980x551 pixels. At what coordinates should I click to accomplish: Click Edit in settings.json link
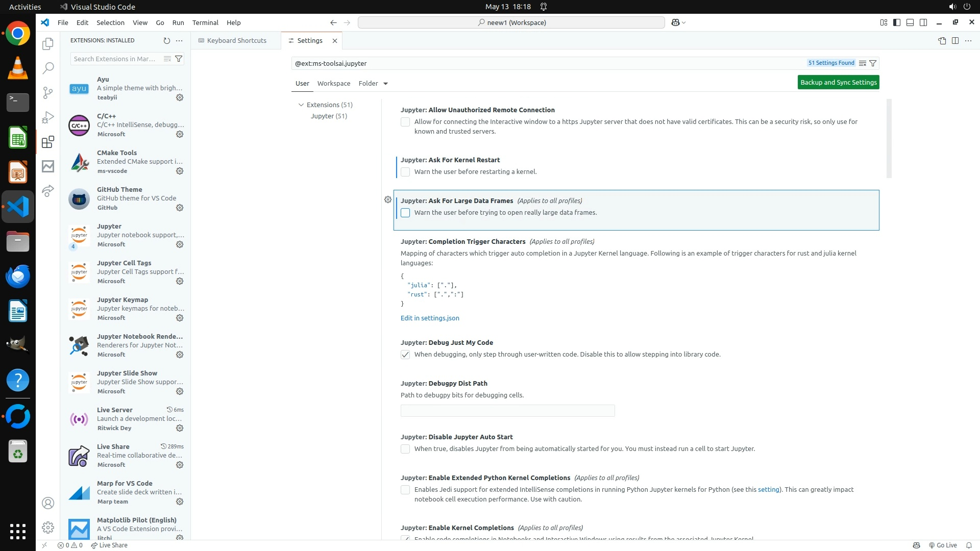430,318
